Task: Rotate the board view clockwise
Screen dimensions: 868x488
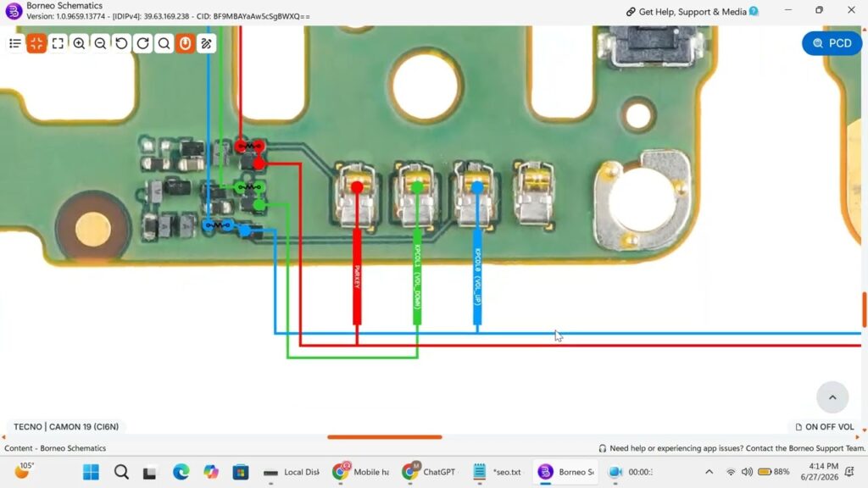Action: click(142, 43)
